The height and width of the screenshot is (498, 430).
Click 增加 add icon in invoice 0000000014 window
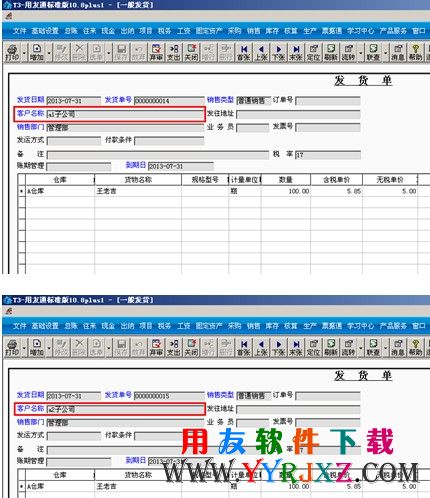[37, 52]
